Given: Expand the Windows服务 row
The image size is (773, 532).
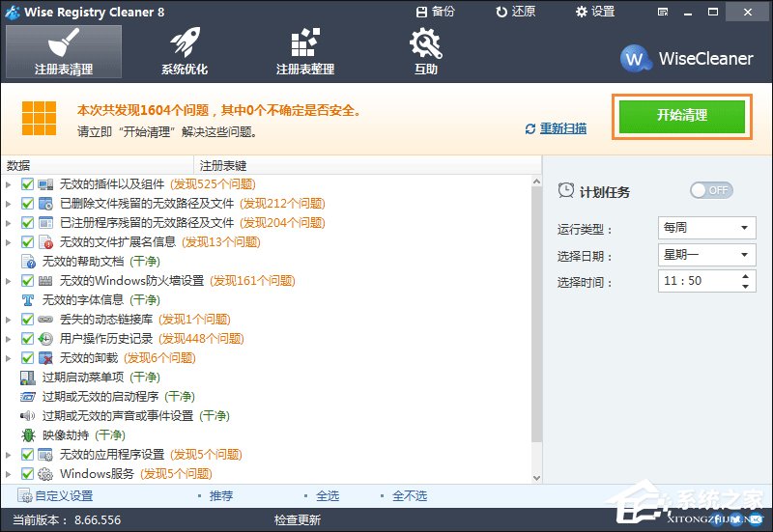Looking at the screenshot, I should [x=9, y=474].
